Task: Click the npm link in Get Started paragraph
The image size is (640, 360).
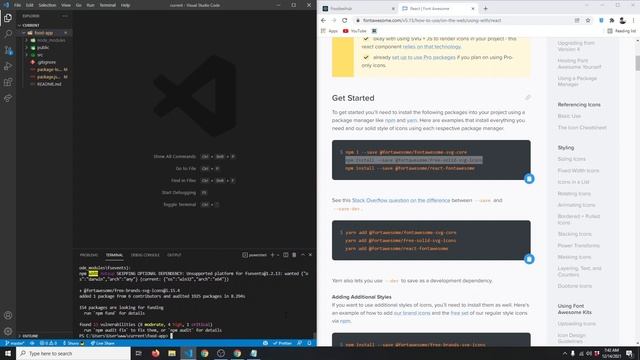Action: [390, 120]
